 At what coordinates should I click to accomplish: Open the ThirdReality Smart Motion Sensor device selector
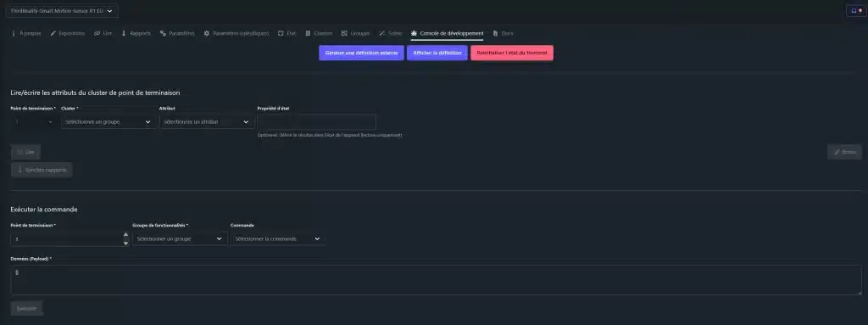pos(61,11)
